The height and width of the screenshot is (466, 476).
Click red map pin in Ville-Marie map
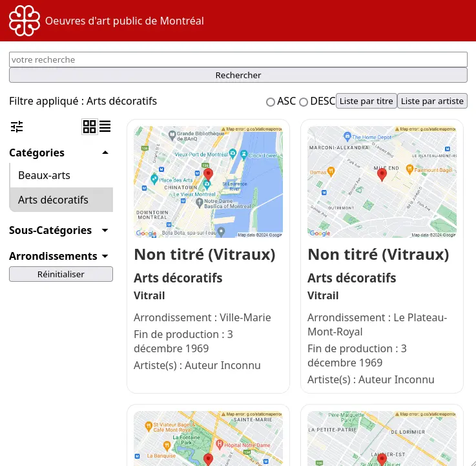point(208,175)
